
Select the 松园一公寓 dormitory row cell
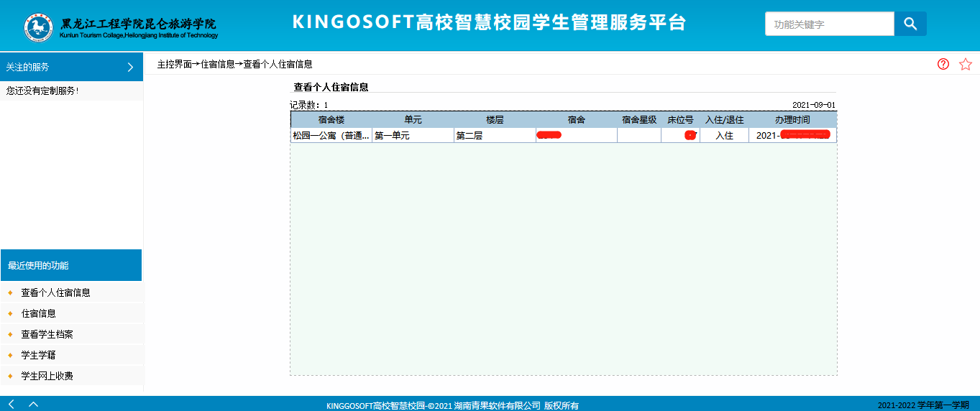click(x=331, y=135)
